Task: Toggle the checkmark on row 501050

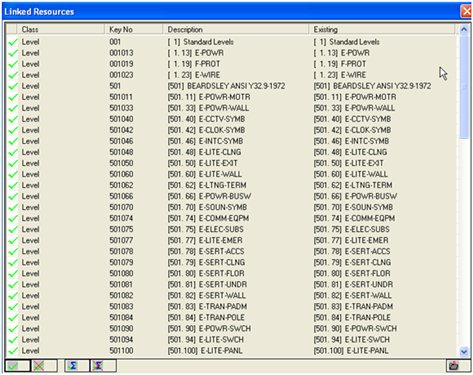Action: [x=13, y=163]
